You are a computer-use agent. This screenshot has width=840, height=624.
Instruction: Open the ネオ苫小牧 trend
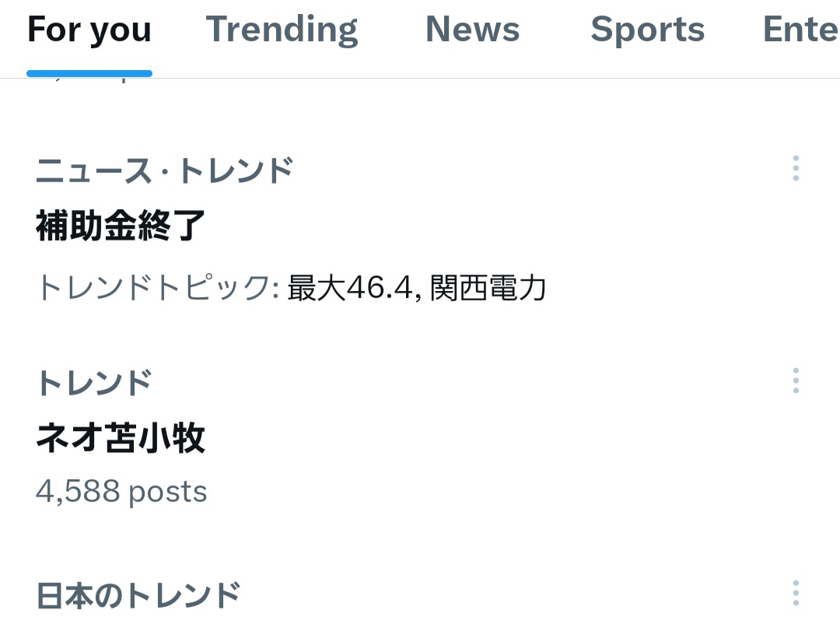tap(121, 439)
